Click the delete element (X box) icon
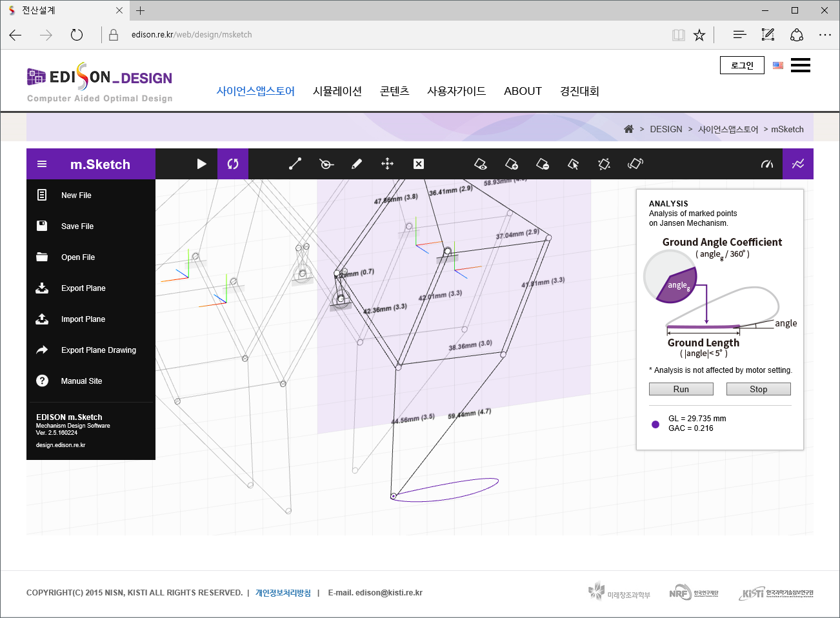This screenshot has height=618, width=840. point(419,164)
